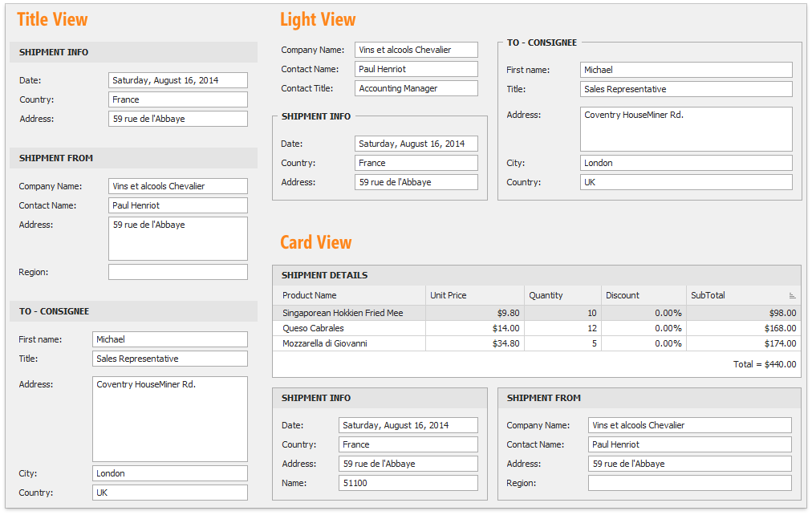Click the $34.80 unit price cell
The image size is (812, 515).
[474, 343]
